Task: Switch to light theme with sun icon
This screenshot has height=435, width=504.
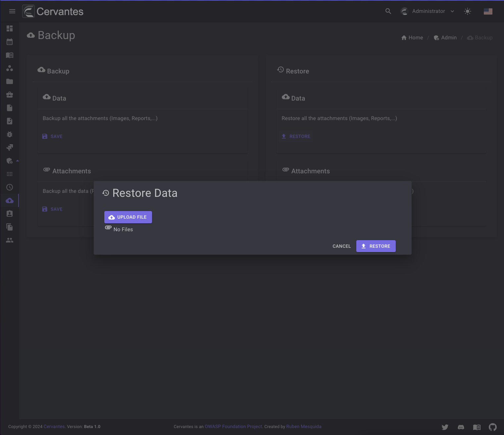Action: tap(468, 11)
